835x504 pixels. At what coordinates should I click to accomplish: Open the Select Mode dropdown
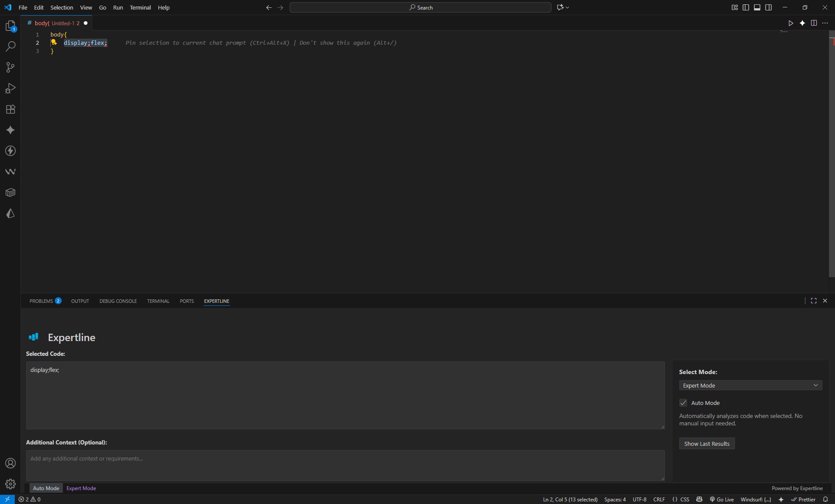click(750, 385)
